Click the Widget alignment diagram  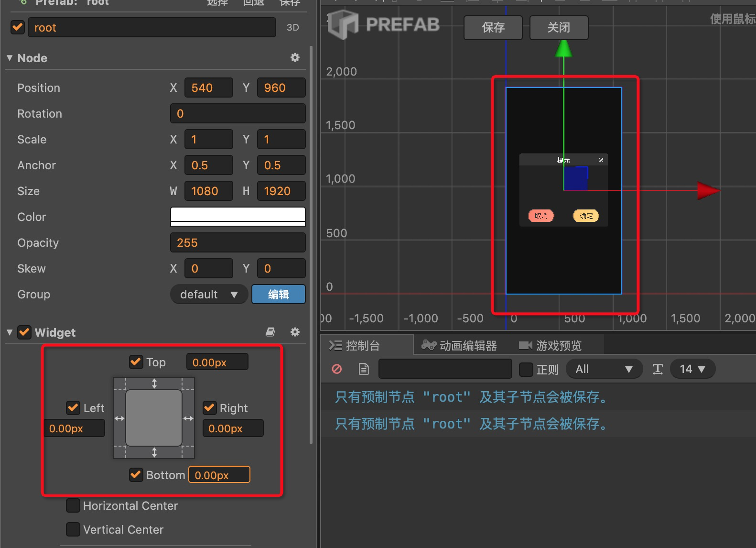pyautogui.click(x=154, y=418)
